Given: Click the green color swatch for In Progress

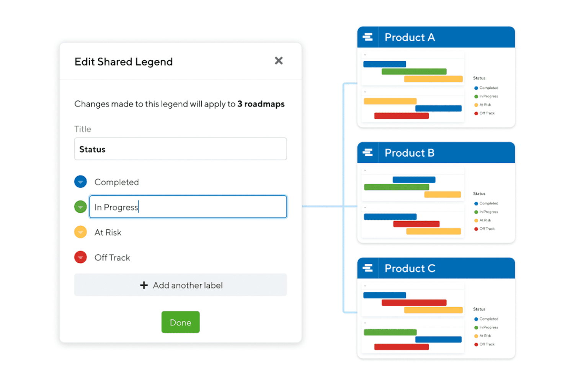Looking at the screenshot, I should click(80, 207).
